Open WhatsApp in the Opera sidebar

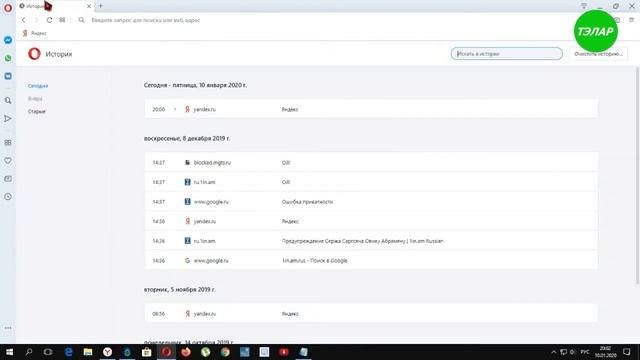tap(8, 58)
